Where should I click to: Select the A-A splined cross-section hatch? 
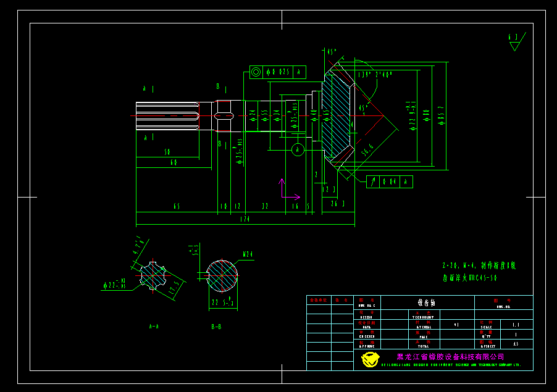point(153,275)
